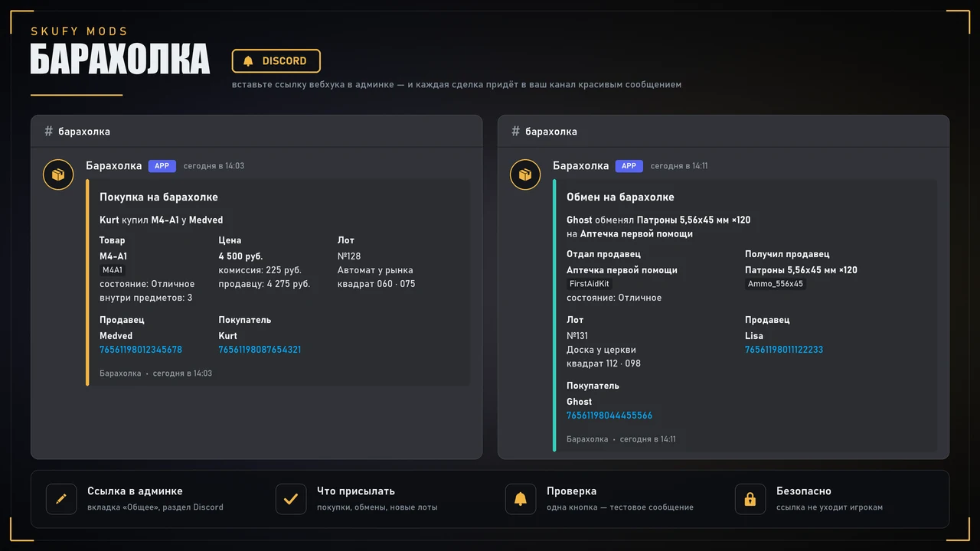Click the 14:11 timestamp beside the APP badge
This screenshot has height=551, width=980.
(679, 166)
